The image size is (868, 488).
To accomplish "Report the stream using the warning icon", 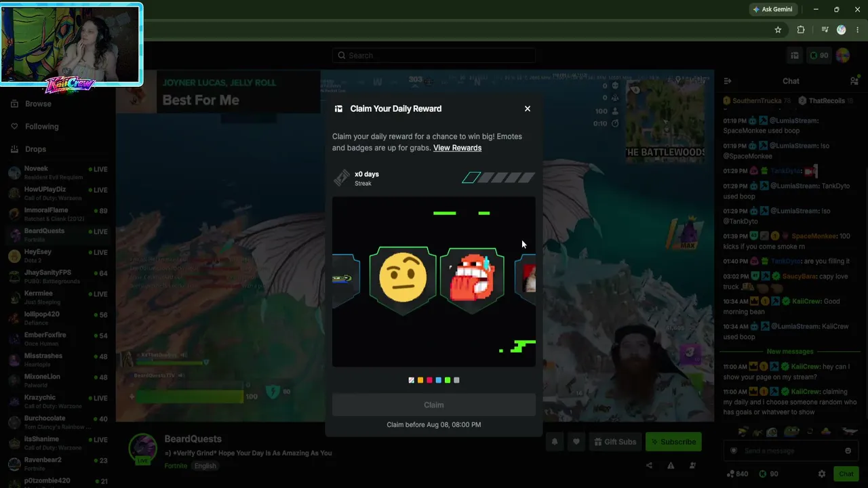I will [x=671, y=466].
